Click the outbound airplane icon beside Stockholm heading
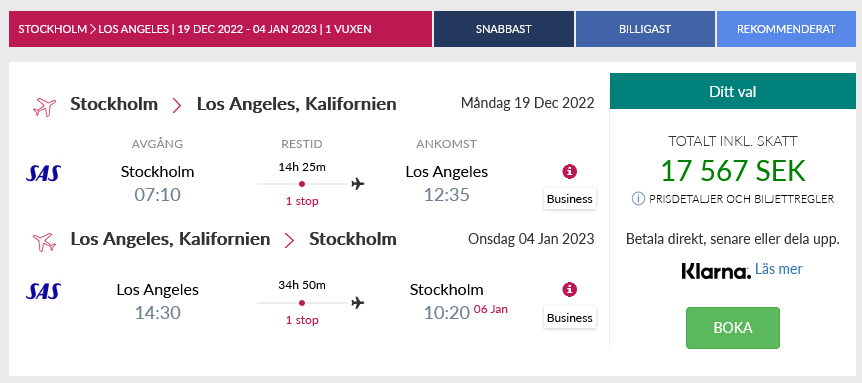The width and height of the screenshot is (862, 383). tap(45, 107)
